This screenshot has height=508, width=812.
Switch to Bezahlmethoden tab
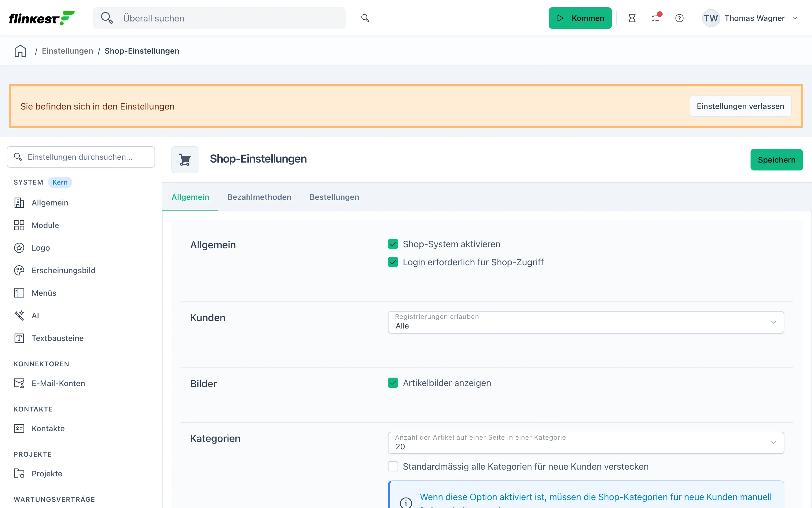(x=259, y=197)
